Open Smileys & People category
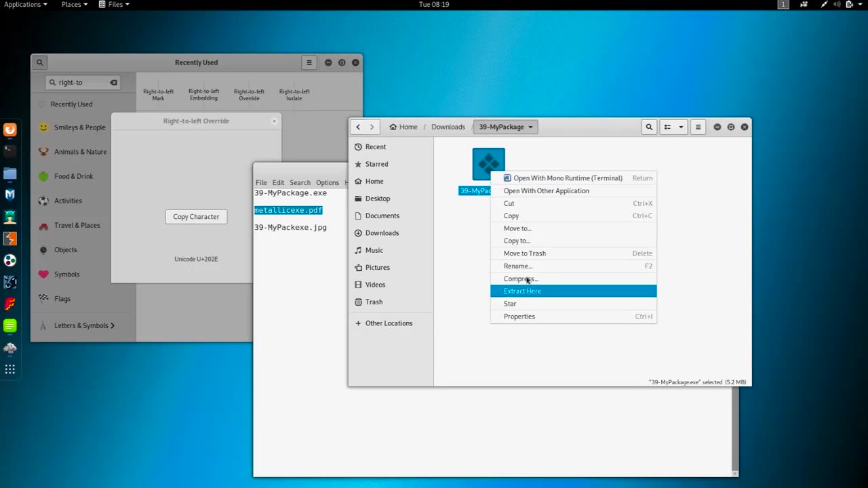This screenshot has height=488, width=868. (80, 127)
